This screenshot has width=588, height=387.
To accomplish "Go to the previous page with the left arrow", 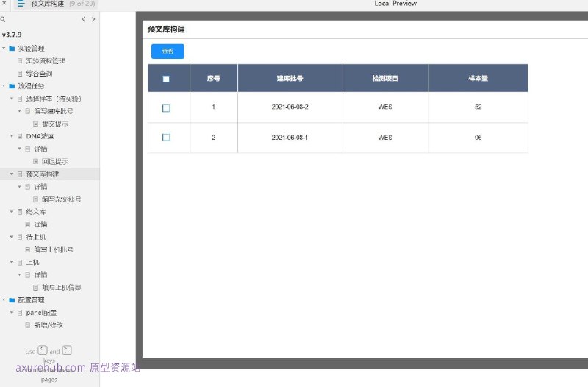I will click(83, 19).
